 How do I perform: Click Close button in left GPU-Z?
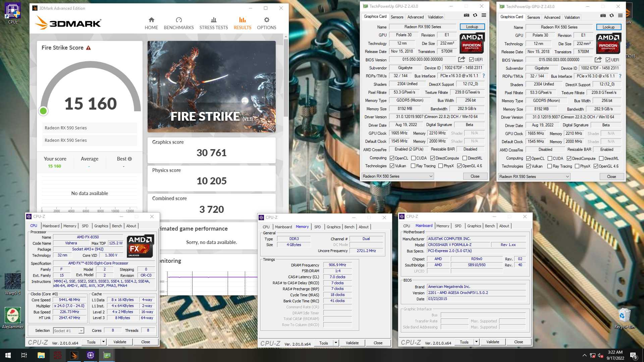(475, 176)
